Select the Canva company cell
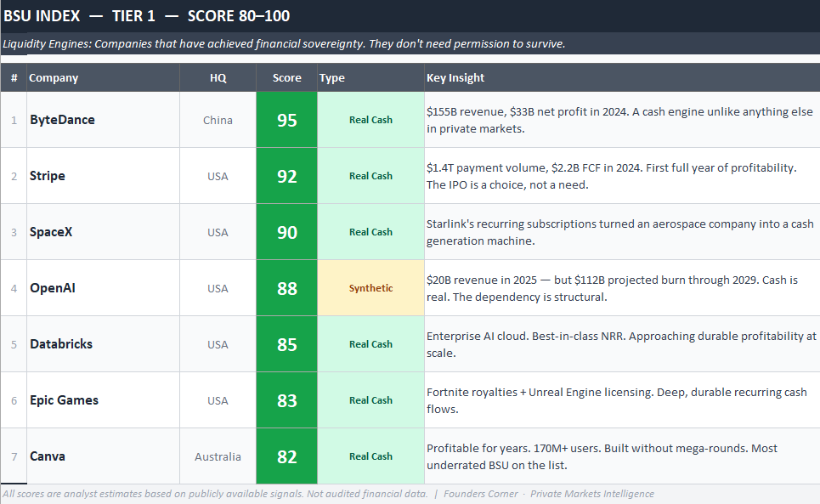 (x=103, y=456)
